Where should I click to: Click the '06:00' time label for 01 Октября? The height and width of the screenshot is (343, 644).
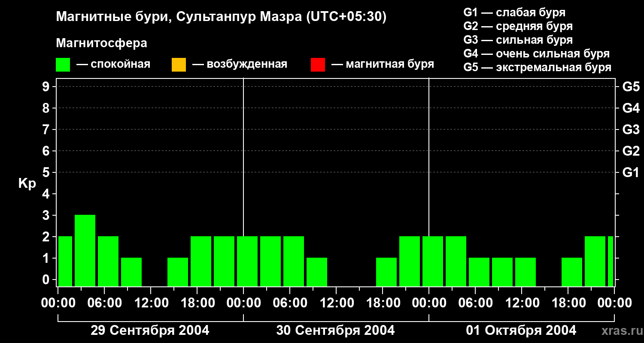click(475, 303)
